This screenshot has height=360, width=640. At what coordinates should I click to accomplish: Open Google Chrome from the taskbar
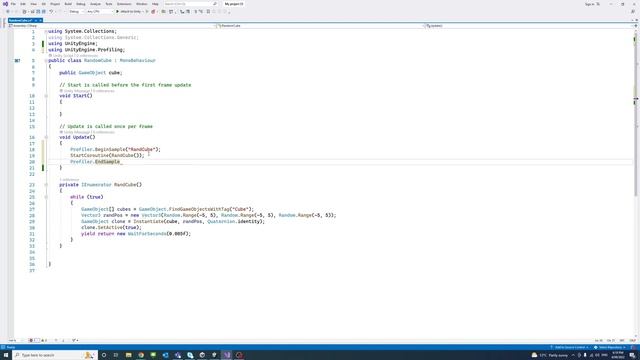coord(141,355)
